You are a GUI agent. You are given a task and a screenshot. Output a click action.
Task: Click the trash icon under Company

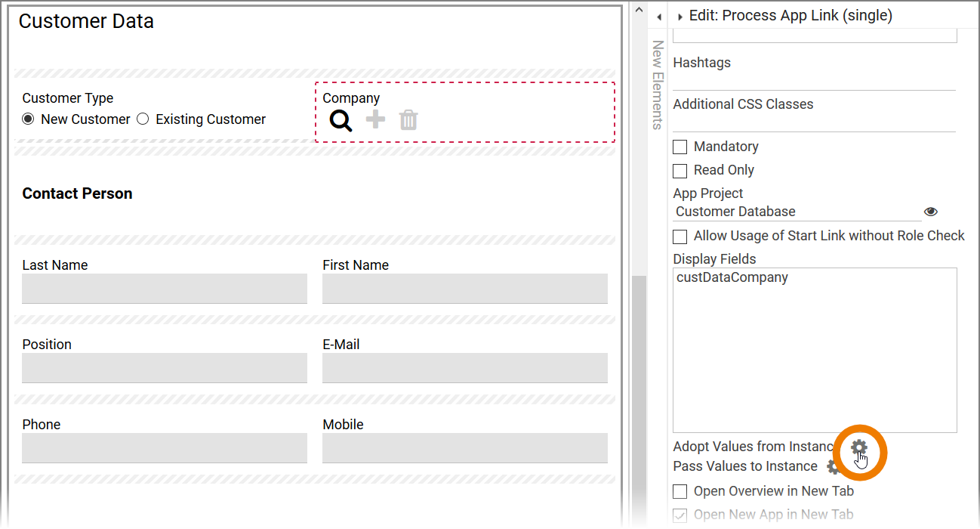(x=408, y=119)
